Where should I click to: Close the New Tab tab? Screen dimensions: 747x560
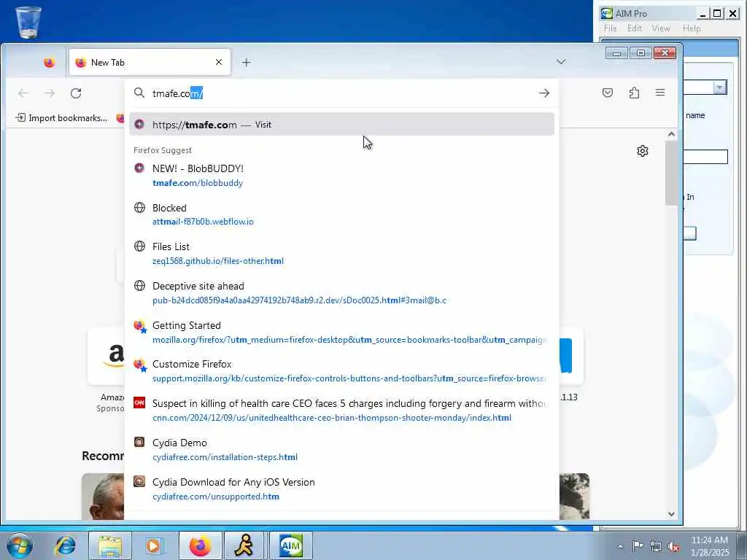(x=219, y=63)
